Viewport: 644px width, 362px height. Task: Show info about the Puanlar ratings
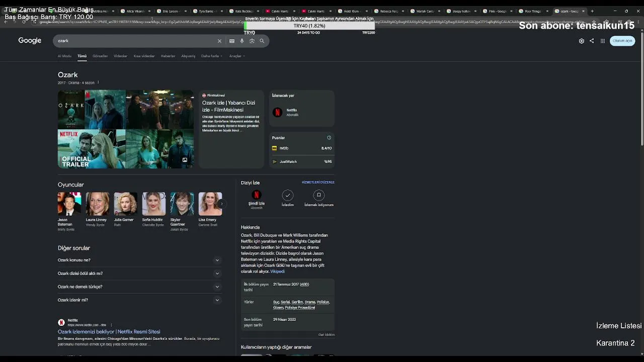click(329, 138)
